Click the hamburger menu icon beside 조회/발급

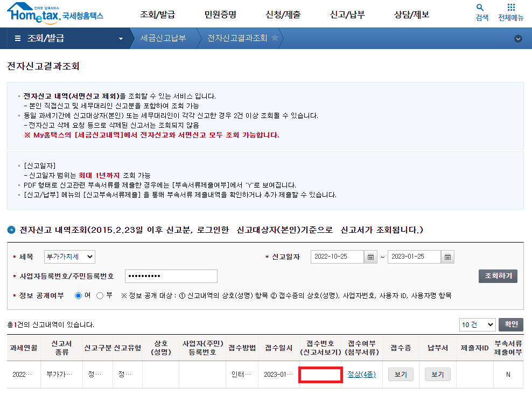click(x=18, y=38)
